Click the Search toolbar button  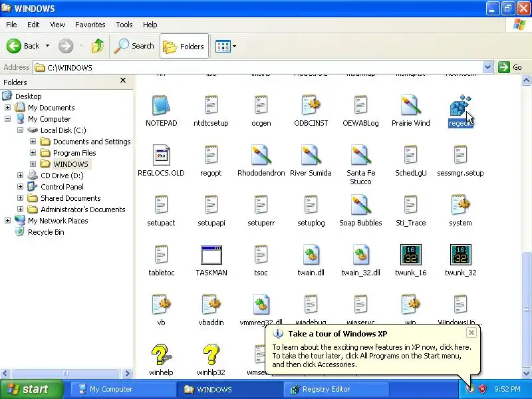pos(134,46)
